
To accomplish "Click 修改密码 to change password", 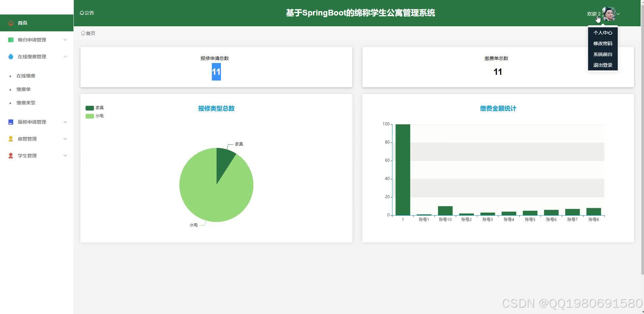I will (x=603, y=43).
